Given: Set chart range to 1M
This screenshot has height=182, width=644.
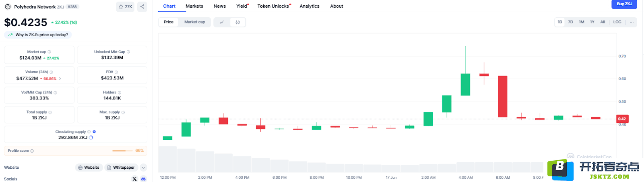Looking at the screenshot, I should (x=581, y=22).
